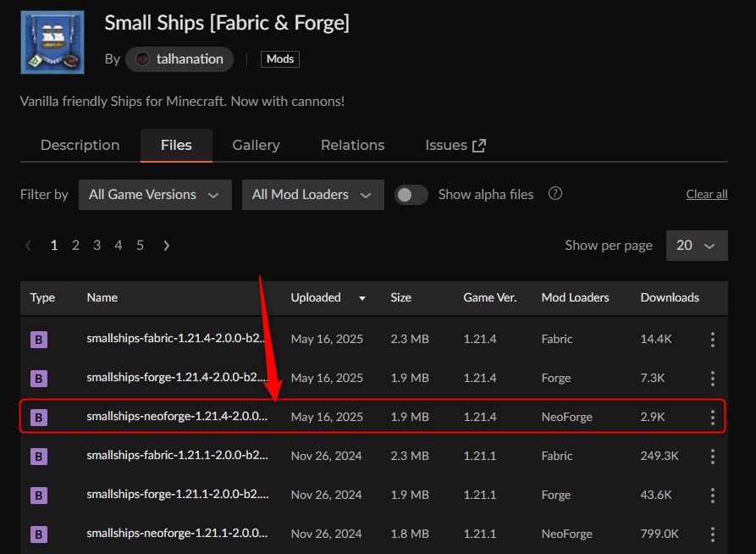Toggle the sort direction on the Uploaded column

[361, 298]
